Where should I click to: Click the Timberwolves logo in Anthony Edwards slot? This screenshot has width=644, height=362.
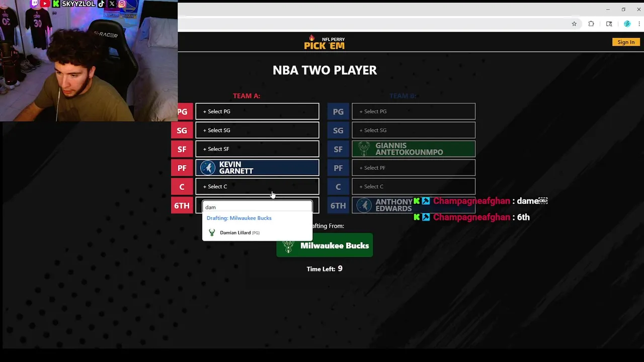click(364, 205)
